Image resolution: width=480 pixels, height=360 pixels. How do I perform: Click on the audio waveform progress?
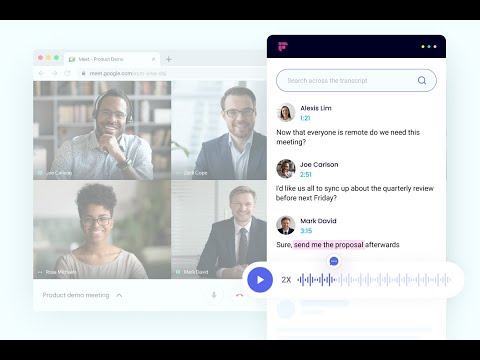(x=374, y=280)
